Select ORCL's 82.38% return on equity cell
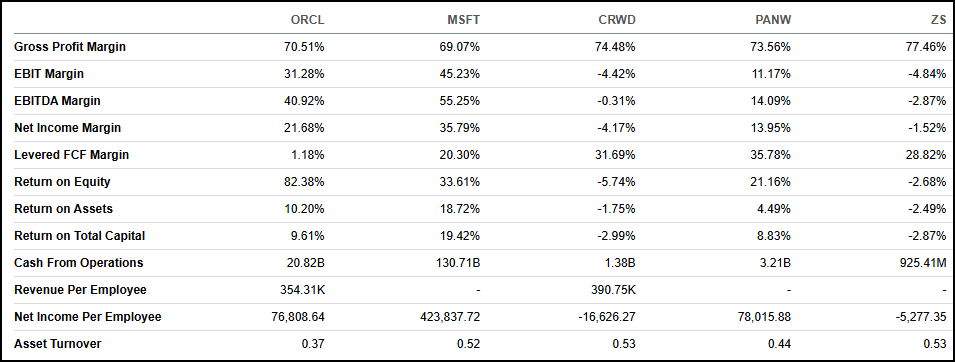This screenshot has height=362, width=955. 306,182
